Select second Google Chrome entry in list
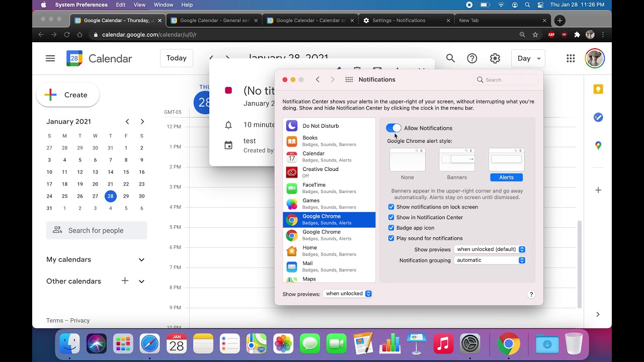 (x=329, y=235)
